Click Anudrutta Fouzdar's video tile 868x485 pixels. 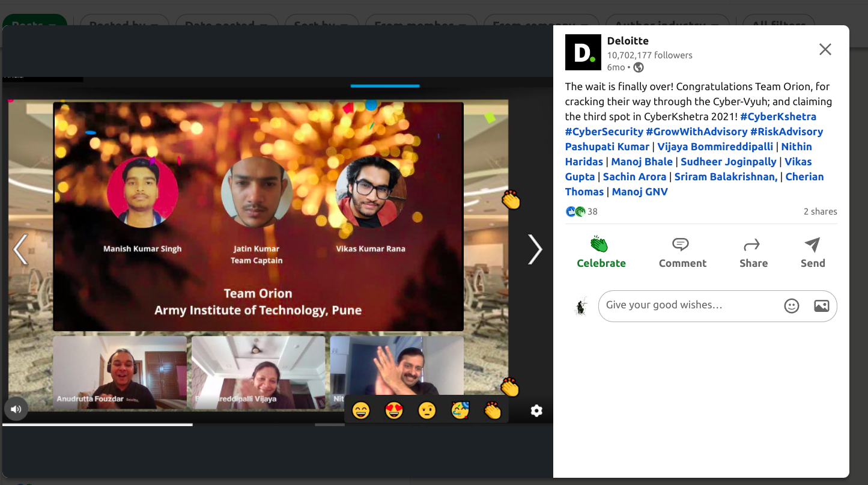[120, 373]
